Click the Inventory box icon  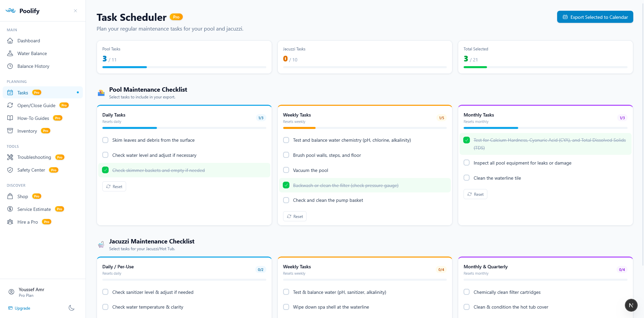coord(10,131)
